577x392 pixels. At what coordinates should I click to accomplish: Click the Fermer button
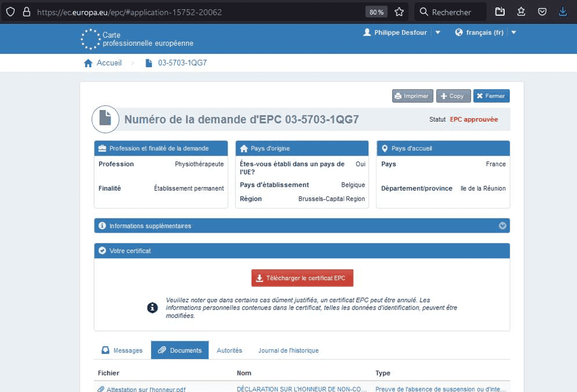[x=491, y=96]
